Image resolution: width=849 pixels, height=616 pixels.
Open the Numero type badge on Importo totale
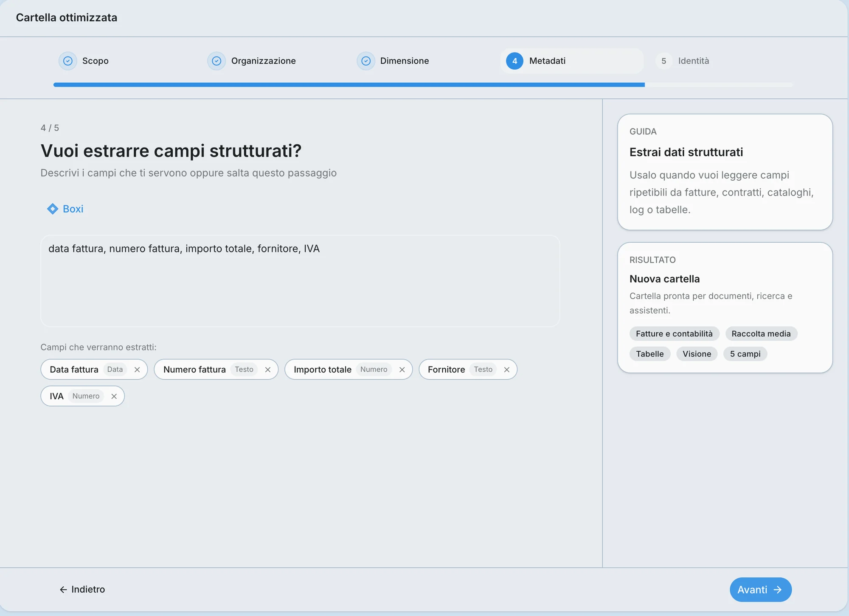click(x=374, y=370)
